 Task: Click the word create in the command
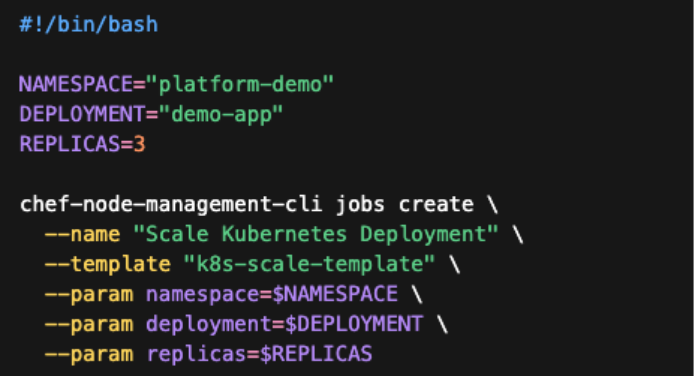[x=436, y=204]
